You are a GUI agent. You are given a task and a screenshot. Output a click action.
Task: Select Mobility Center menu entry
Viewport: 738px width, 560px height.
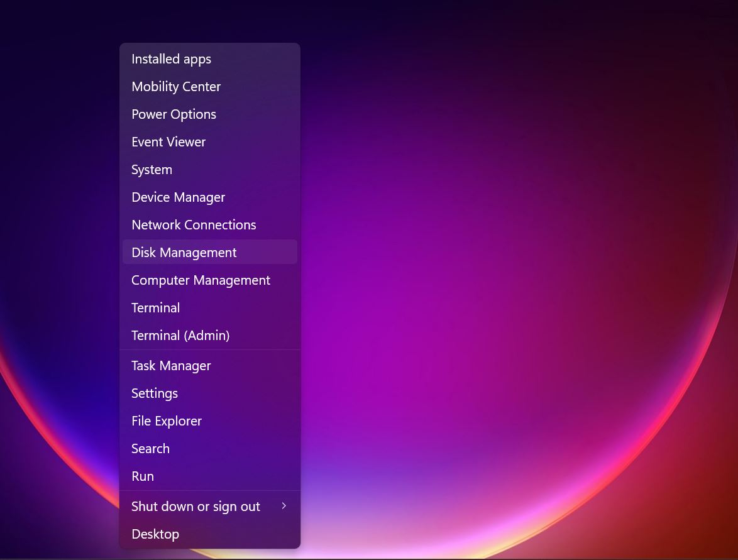click(x=209, y=87)
